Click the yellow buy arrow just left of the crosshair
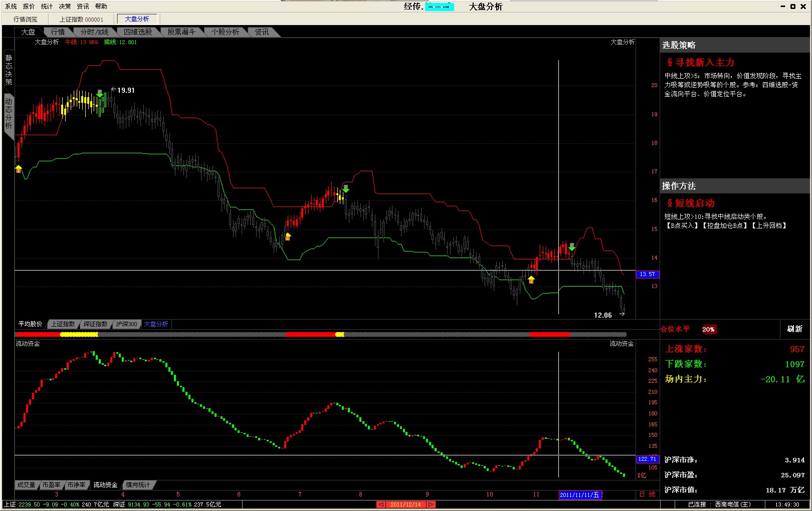Viewport: 812px width, 511px height. click(531, 280)
